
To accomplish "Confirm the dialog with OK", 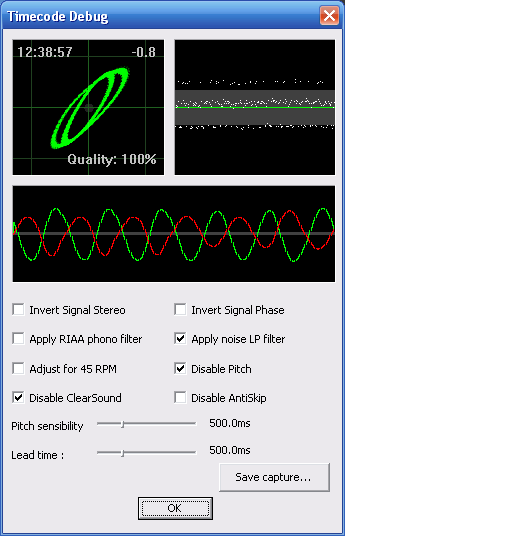I will click(175, 508).
